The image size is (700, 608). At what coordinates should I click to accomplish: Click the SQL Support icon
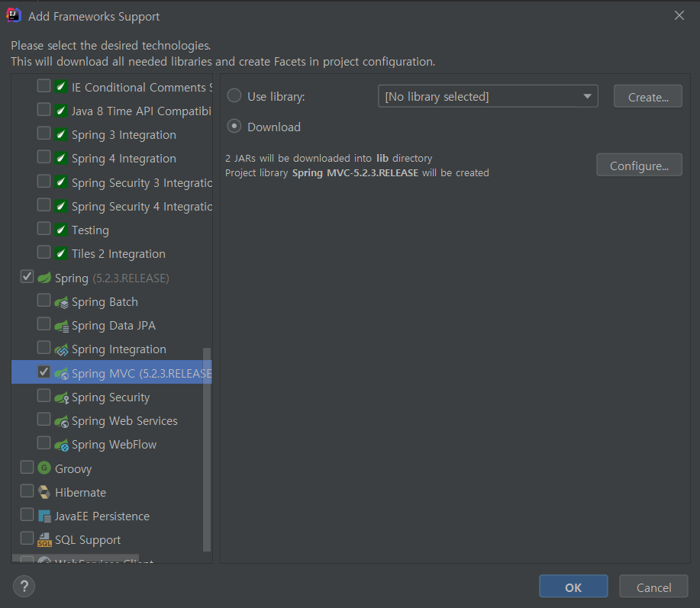pyautogui.click(x=44, y=540)
